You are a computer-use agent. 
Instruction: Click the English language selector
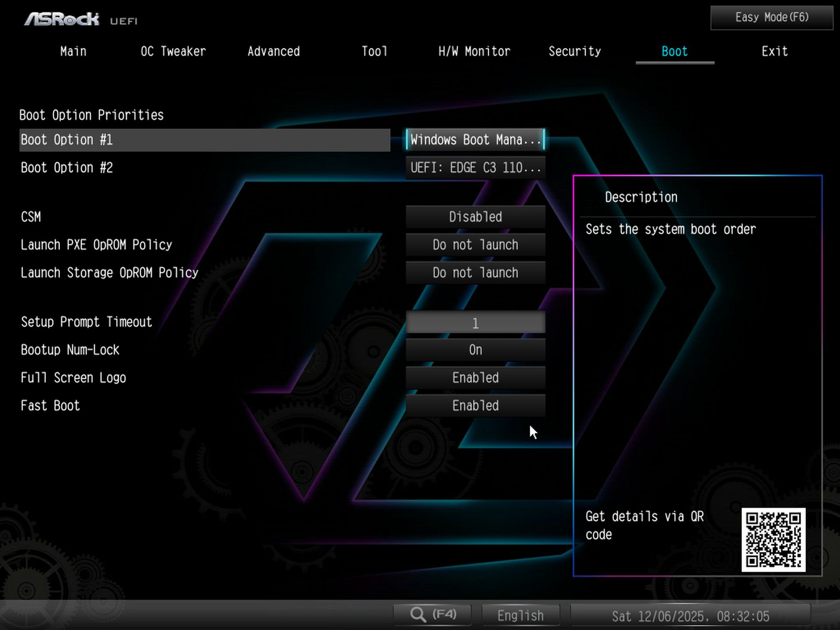[x=520, y=615]
